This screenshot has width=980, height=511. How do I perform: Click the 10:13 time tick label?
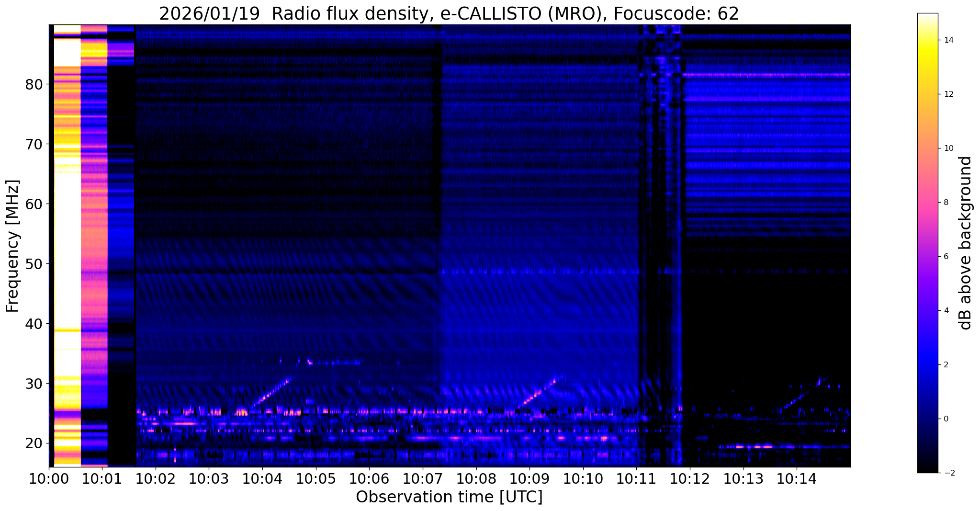point(743,479)
